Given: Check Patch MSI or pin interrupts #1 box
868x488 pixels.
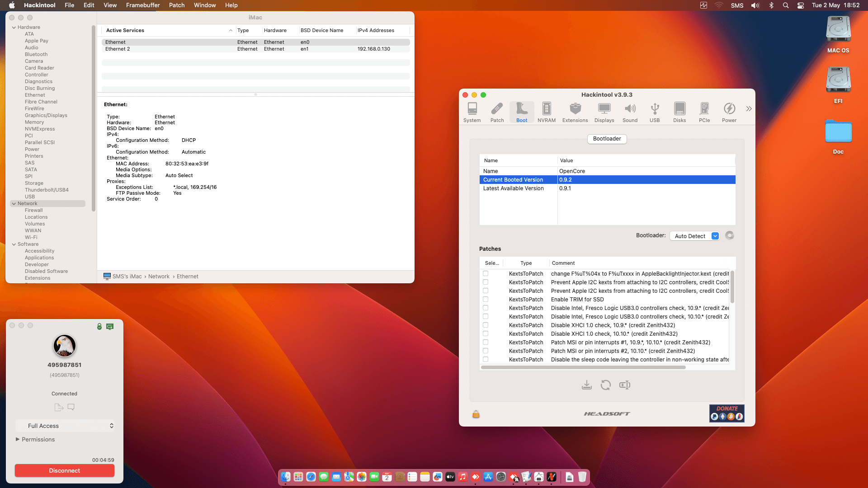Looking at the screenshot, I should pos(486,342).
